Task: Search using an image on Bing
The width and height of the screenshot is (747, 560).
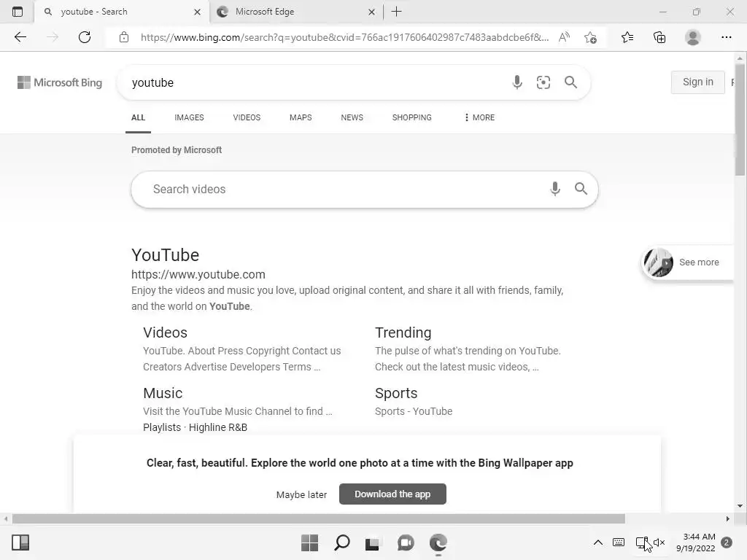Action: [543, 82]
